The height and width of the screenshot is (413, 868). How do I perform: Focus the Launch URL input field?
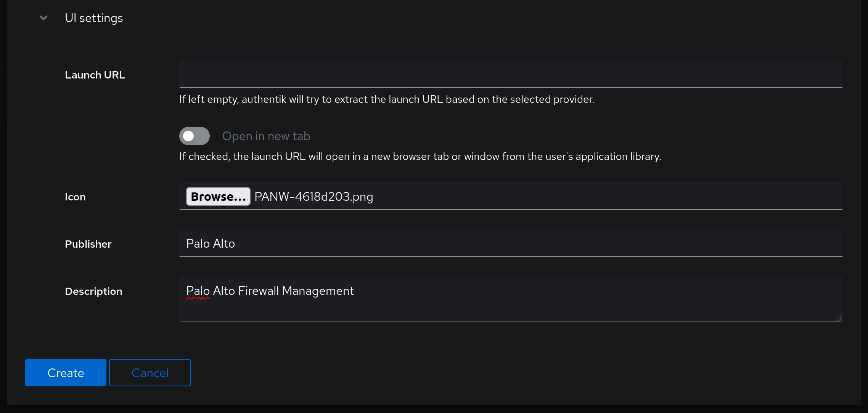[x=511, y=74]
